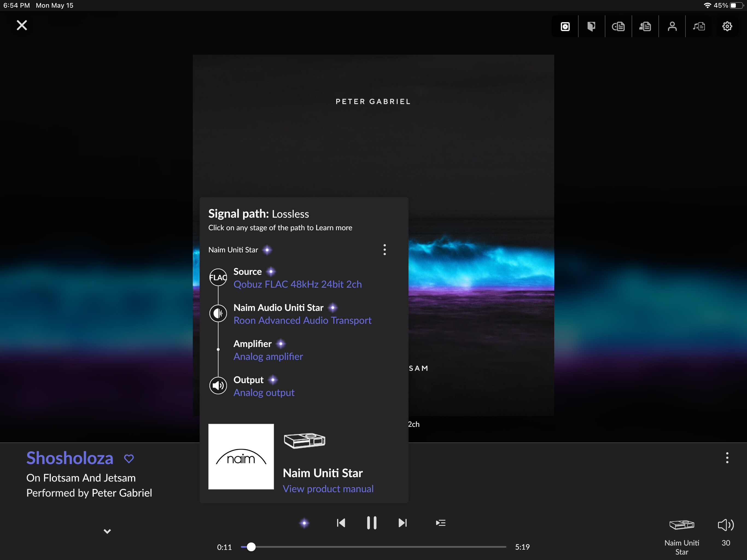
Task: Click the total time 5:19
Action: (522, 547)
